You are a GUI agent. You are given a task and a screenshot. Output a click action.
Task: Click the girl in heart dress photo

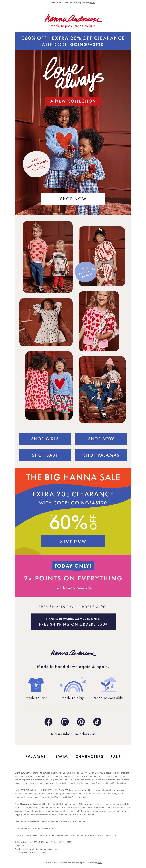[x=46, y=322]
